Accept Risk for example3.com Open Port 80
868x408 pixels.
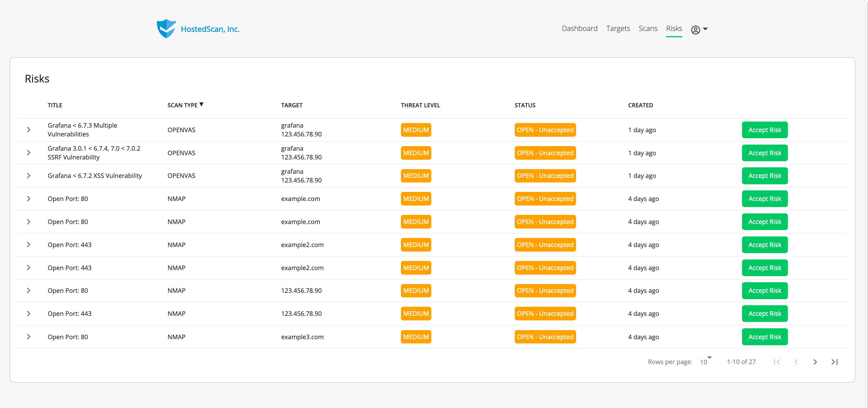764,337
